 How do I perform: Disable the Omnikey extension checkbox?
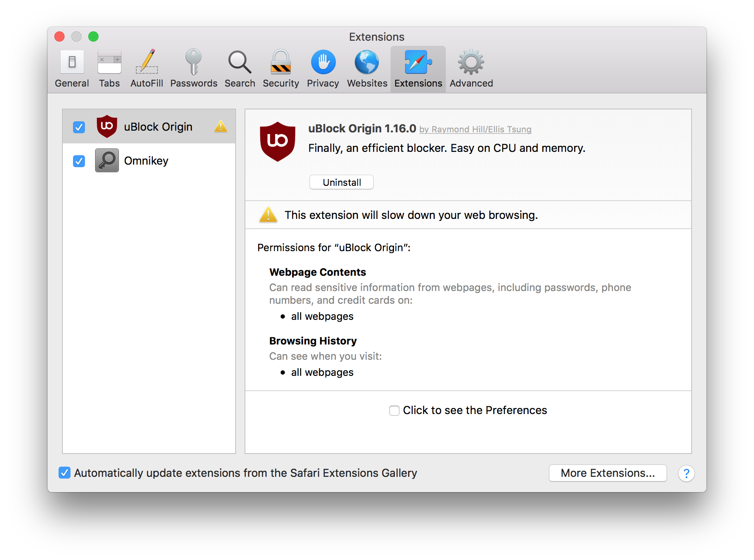click(x=79, y=161)
